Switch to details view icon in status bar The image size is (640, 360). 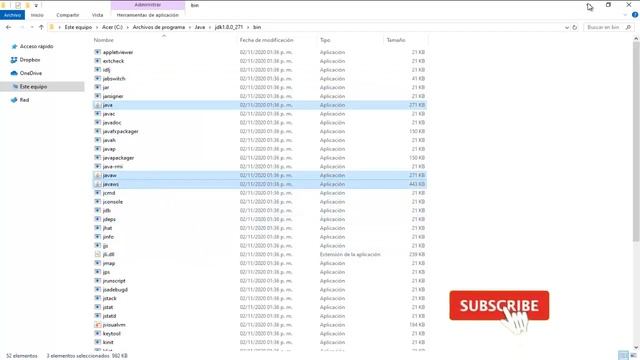point(623,356)
